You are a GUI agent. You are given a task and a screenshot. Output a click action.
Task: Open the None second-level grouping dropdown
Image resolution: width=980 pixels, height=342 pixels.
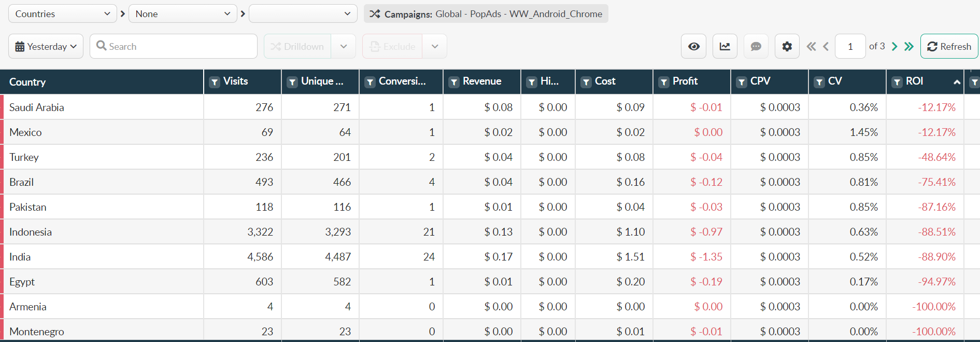(183, 13)
